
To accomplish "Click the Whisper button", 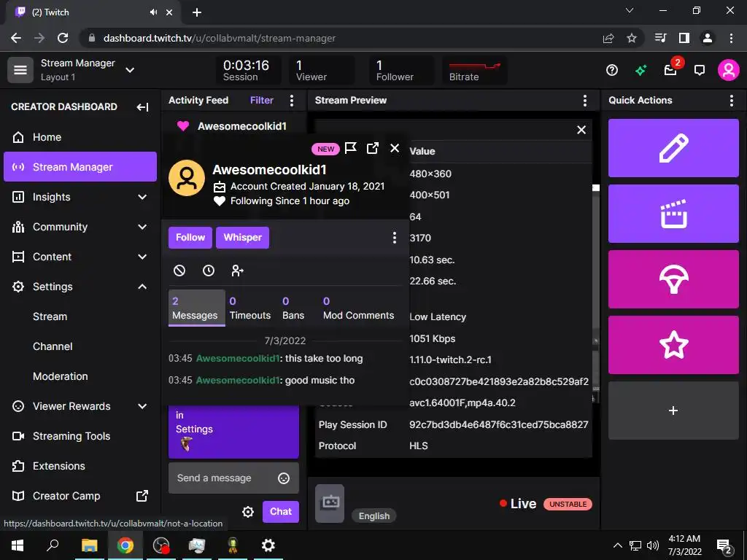I will [x=242, y=238].
